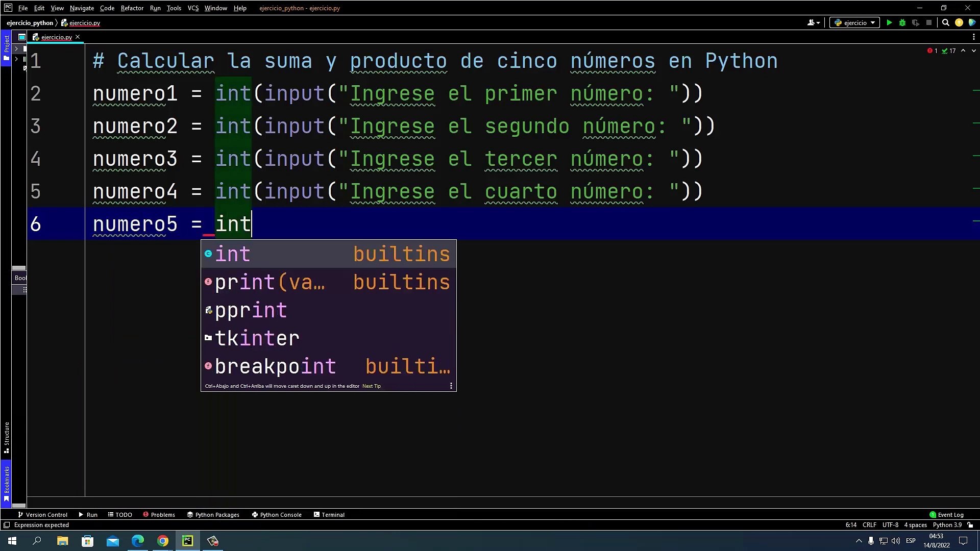
Task: Toggle the Structure tool window
Action: [x=6, y=437]
